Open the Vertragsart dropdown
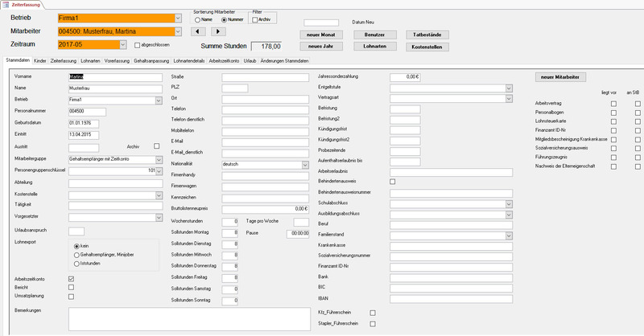644x336 pixels. [509, 98]
